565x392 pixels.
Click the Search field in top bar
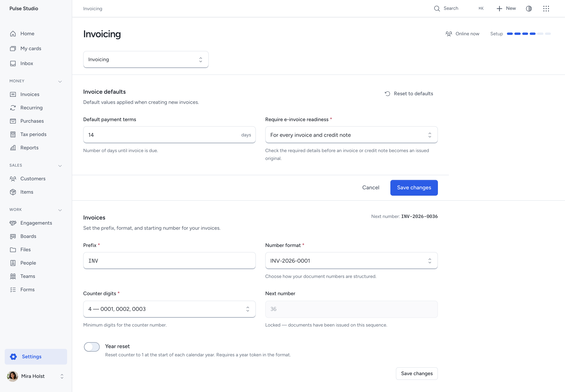pos(459,9)
